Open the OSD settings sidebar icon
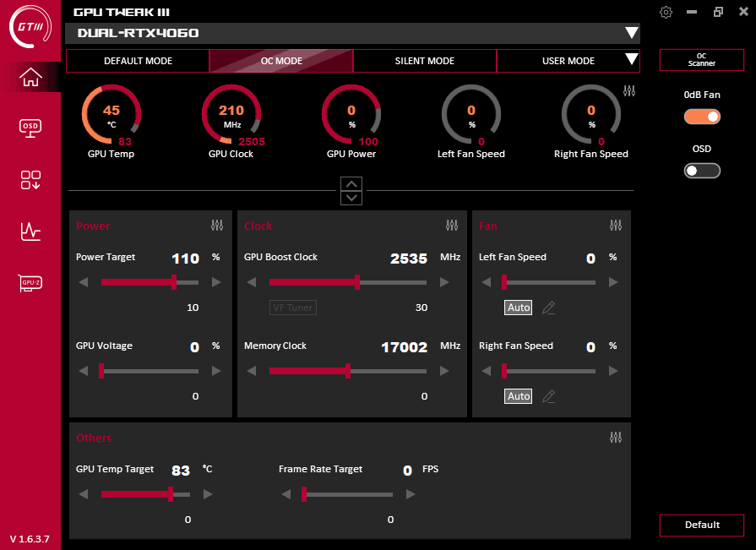This screenshot has height=550, width=756. 30,128
